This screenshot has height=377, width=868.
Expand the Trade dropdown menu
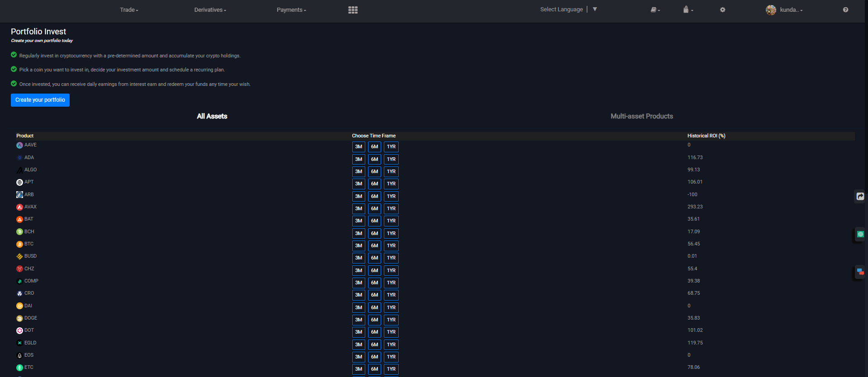pyautogui.click(x=129, y=10)
